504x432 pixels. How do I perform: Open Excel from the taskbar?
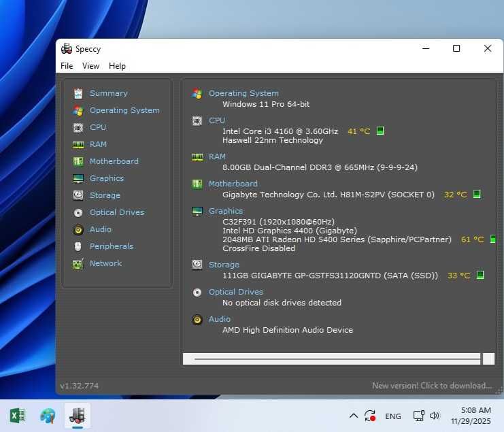click(18, 416)
